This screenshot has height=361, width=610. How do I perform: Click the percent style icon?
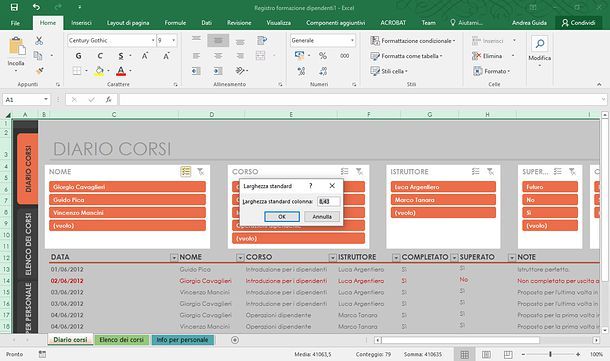pos(323,56)
